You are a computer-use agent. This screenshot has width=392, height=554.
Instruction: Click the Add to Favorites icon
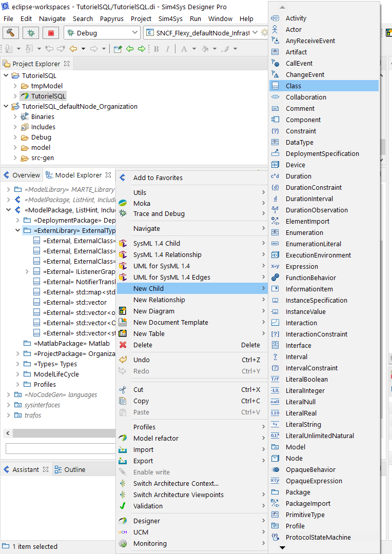click(x=123, y=177)
